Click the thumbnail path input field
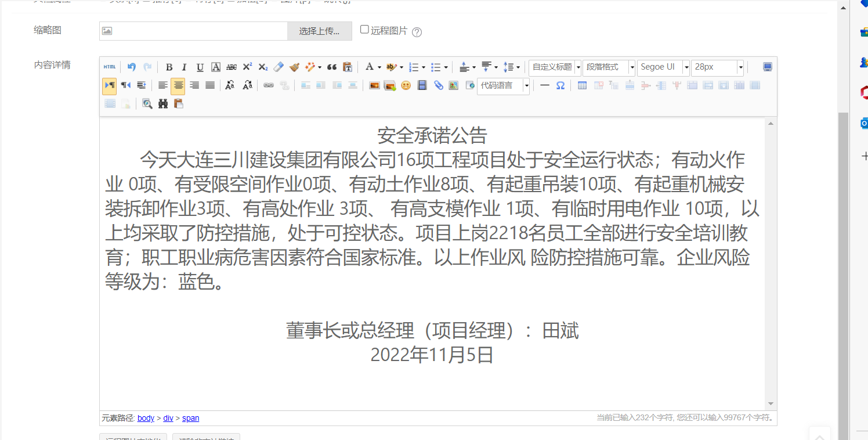Viewport: 868px width, 440px height. pos(193,31)
